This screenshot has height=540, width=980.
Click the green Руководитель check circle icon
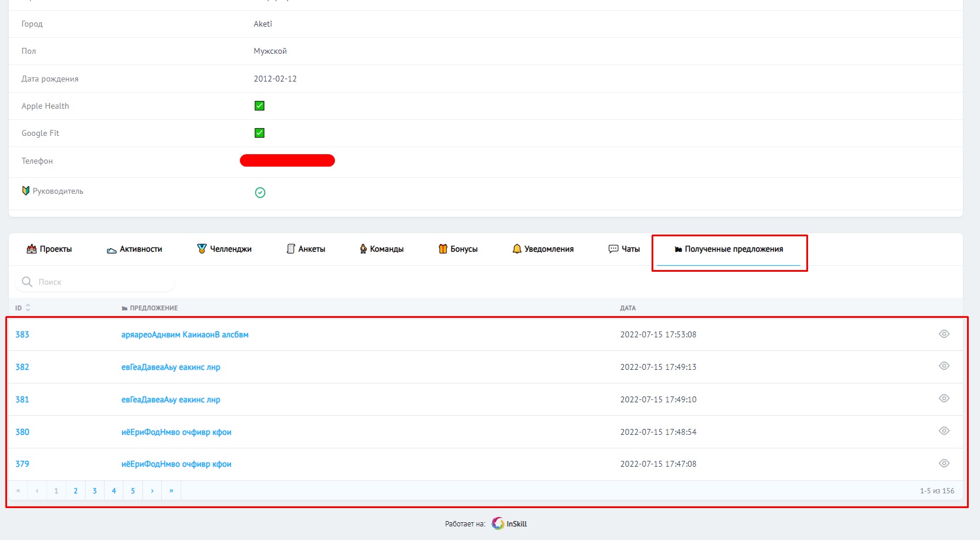click(x=260, y=193)
